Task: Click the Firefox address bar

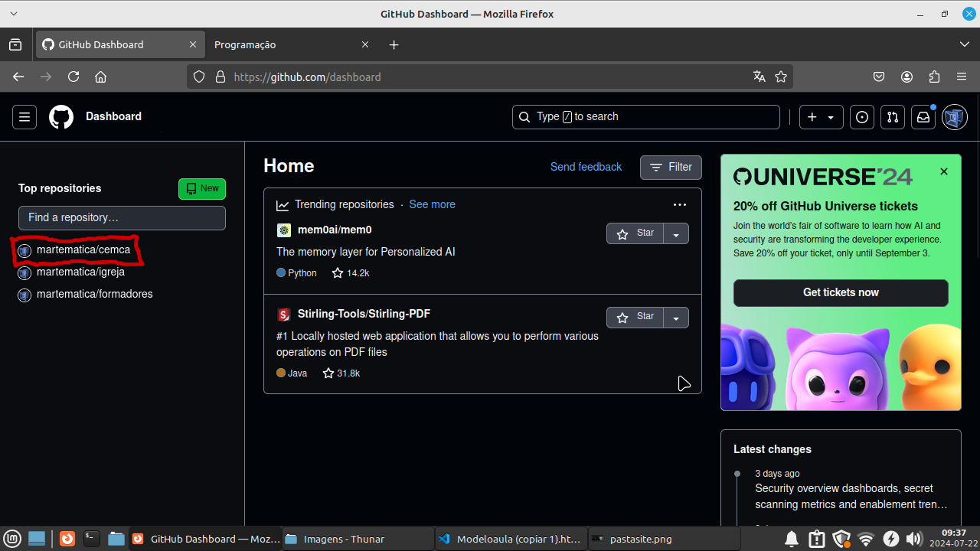Action: pyautogui.click(x=490, y=77)
